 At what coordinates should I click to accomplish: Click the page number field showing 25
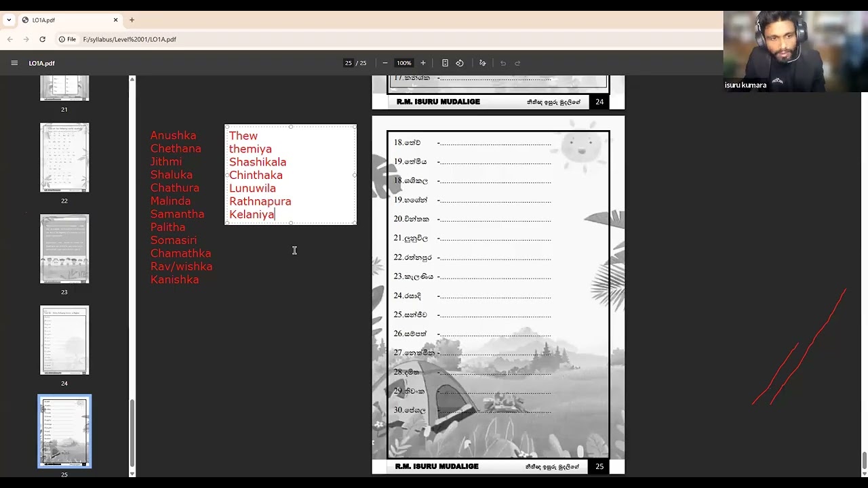point(348,63)
